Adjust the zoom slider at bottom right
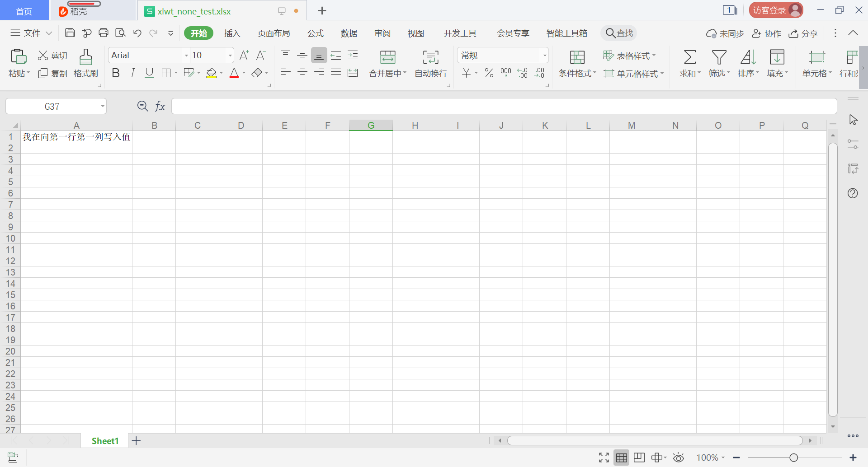Viewport: 868px width, 467px height. (794, 457)
